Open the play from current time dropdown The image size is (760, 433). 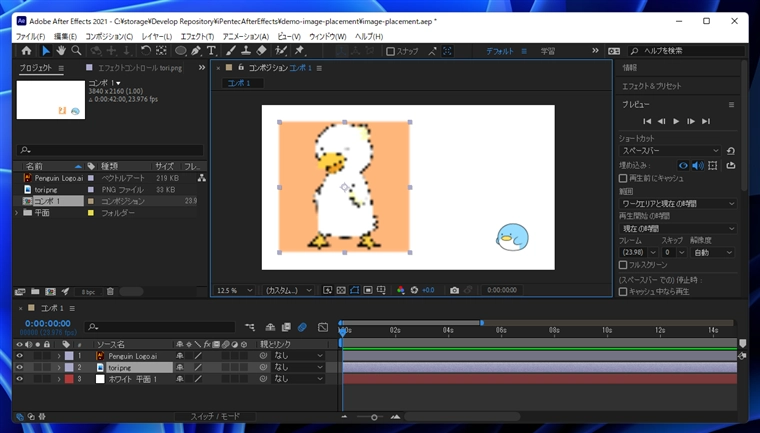[678, 228]
